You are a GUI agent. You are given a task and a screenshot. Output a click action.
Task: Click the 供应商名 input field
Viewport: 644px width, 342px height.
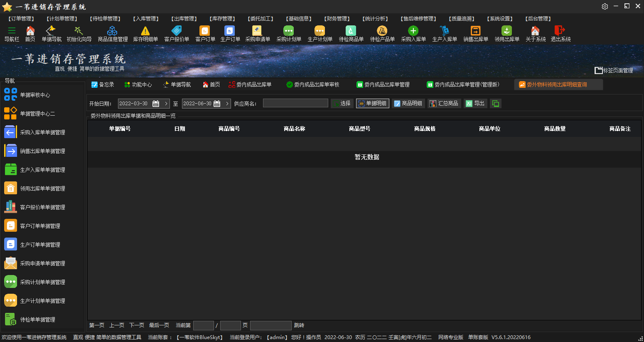[295, 103]
